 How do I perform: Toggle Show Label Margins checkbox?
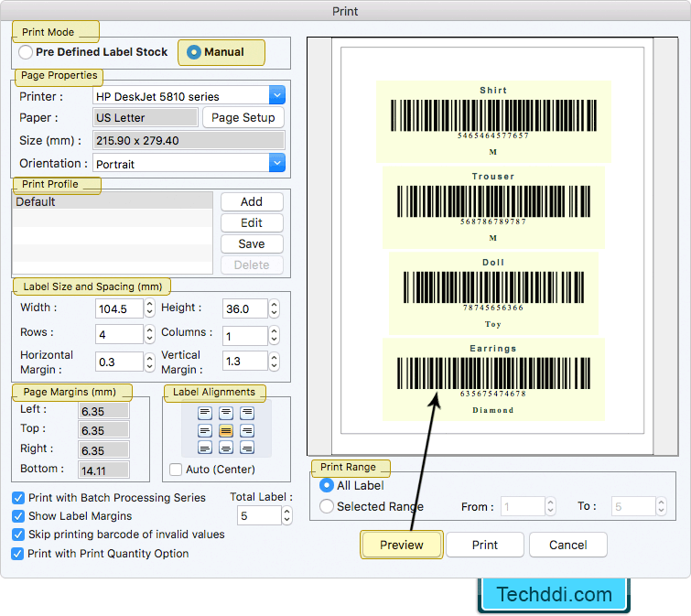(x=18, y=516)
